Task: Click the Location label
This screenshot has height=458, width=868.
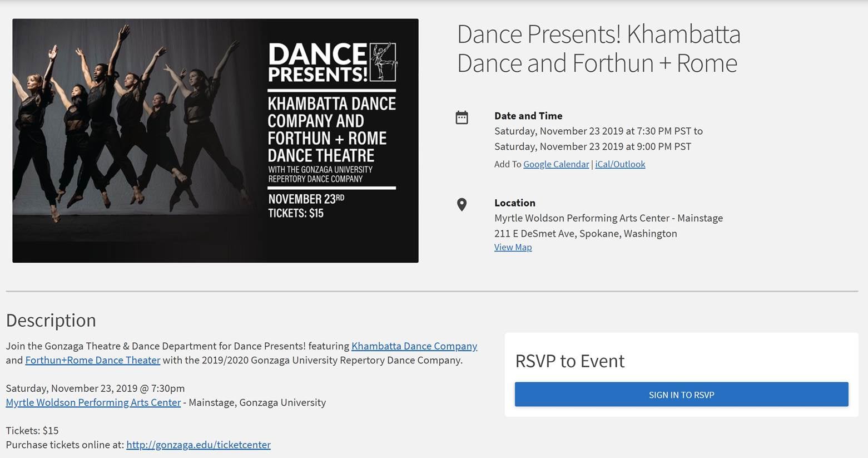Action: [x=515, y=203]
